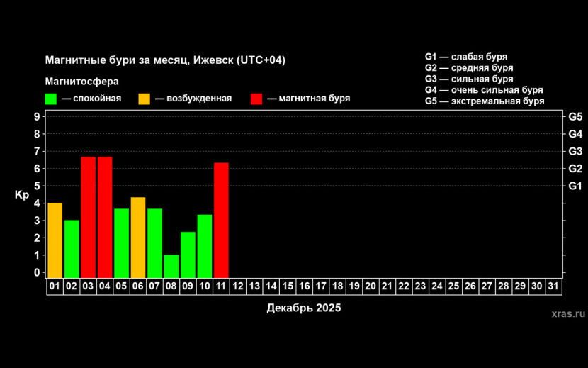The width and height of the screenshot is (588, 368).
Task: Select date label 20 on the x-axis
Action: [x=371, y=286]
